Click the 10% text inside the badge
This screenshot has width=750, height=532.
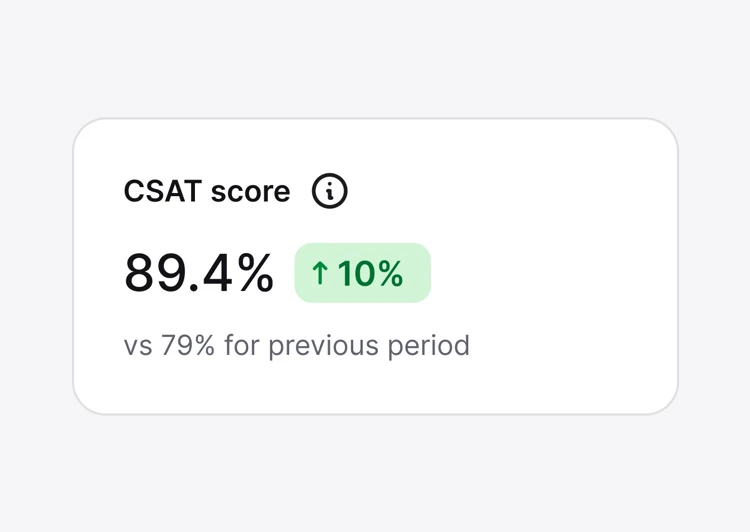pos(371,273)
